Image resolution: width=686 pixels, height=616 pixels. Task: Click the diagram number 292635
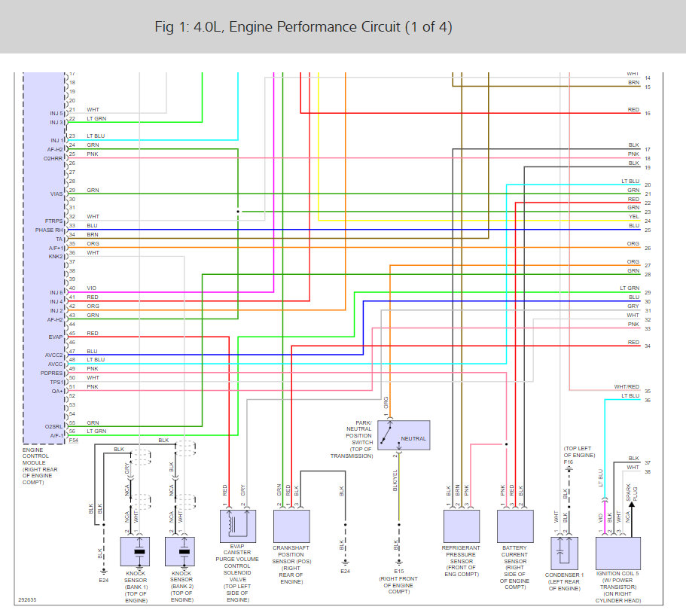click(27, 600)
